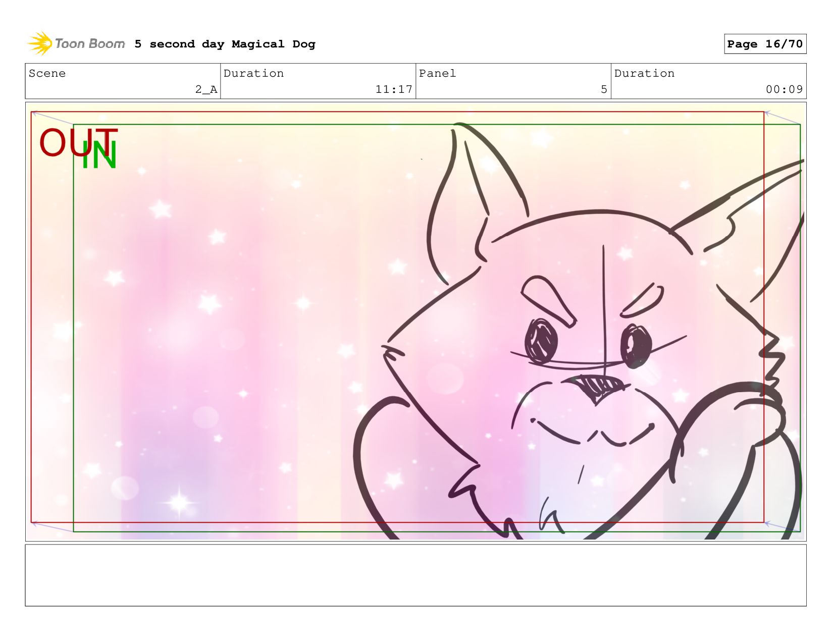Click the Scene value "2_A"

click(206, 89)
